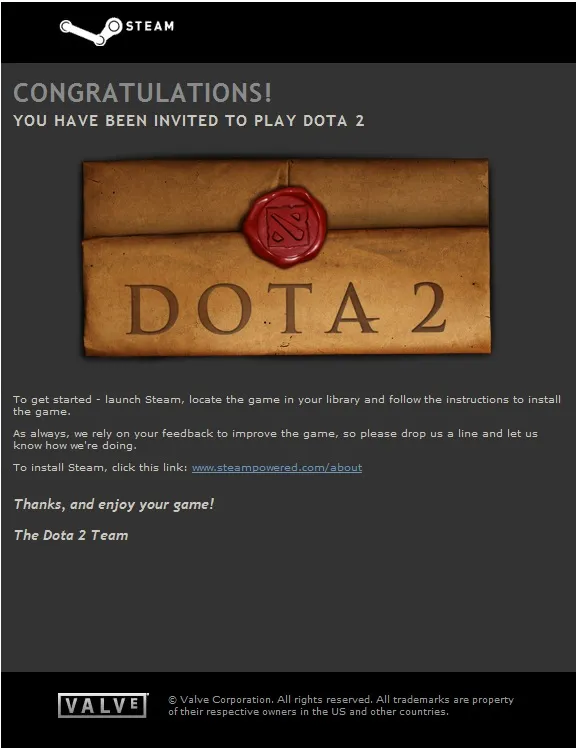Click the letter T on the parchment envelope
Image resolution: width=577 pixels, height=749 pixels.
289,308
